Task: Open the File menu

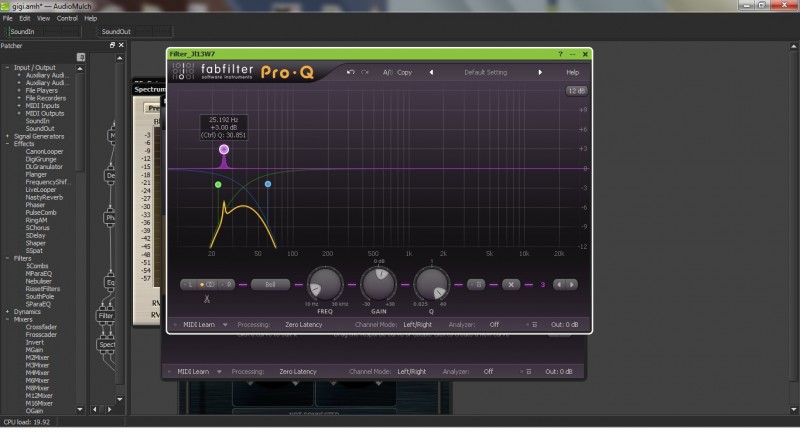Action: tap(8, 18)
